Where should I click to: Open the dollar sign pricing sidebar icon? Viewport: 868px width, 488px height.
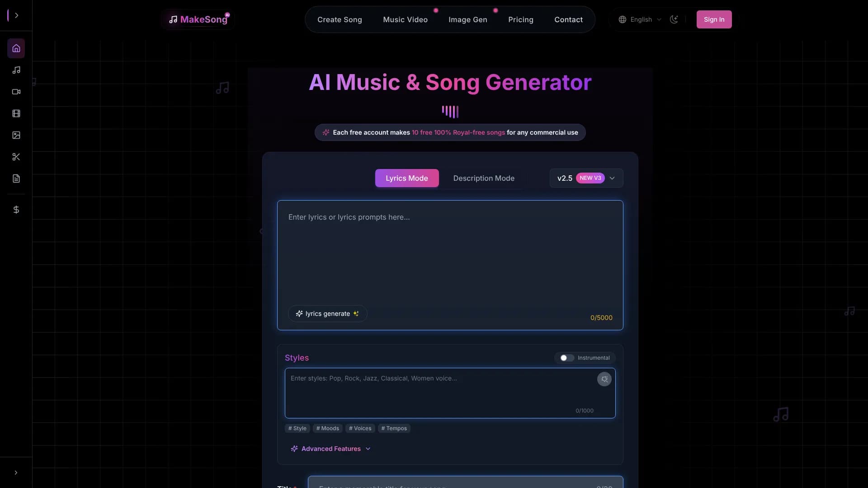[16, 210]
